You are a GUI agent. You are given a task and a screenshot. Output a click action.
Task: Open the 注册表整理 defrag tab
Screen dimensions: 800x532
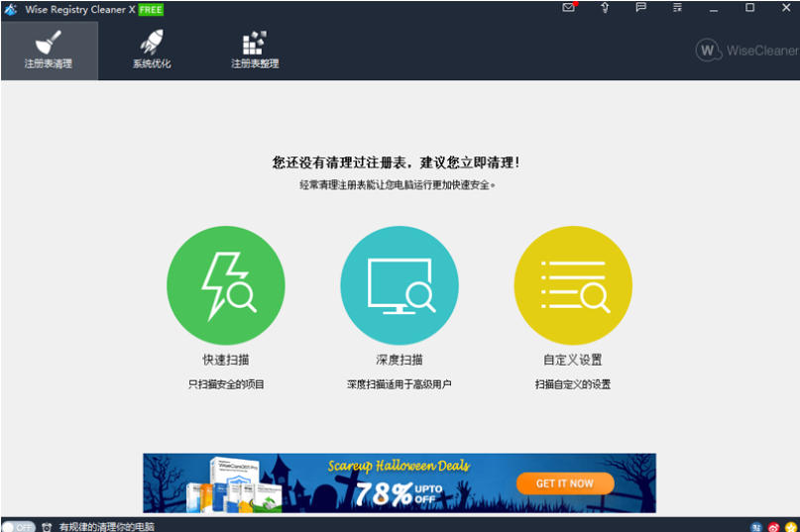(x=255, y=50)
